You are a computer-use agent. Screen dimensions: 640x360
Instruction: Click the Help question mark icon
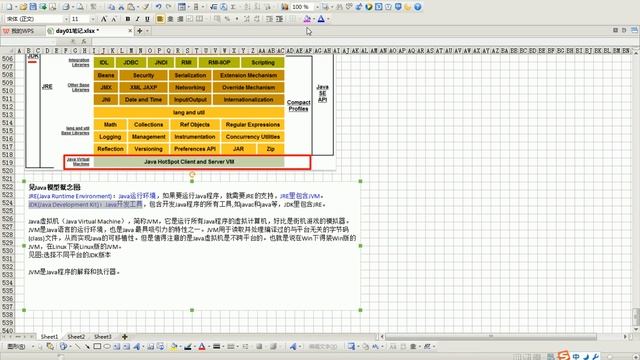pos(418,7)
